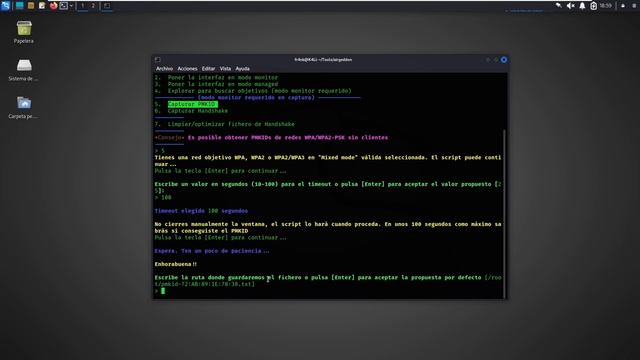Toggle the muted volume tray icon
The image size is (640, 360).
tap(571, 6)
